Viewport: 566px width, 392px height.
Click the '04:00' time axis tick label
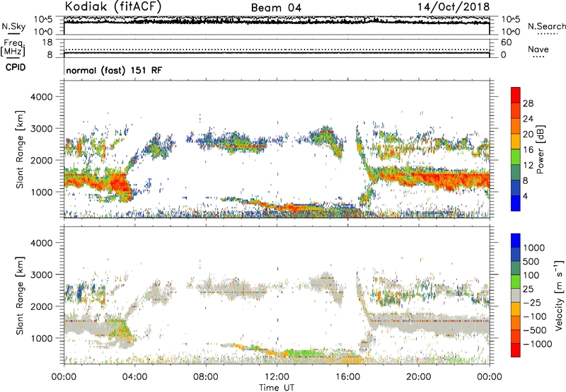tap(134, 377)
